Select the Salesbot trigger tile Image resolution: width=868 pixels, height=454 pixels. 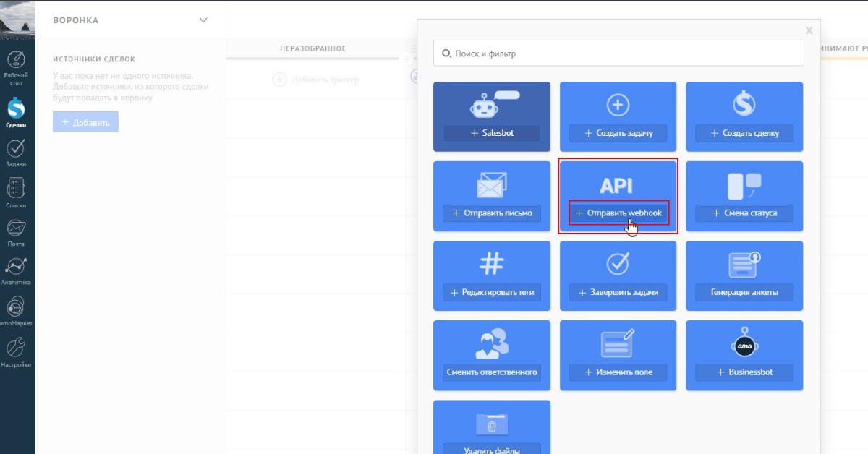(491, 116)
